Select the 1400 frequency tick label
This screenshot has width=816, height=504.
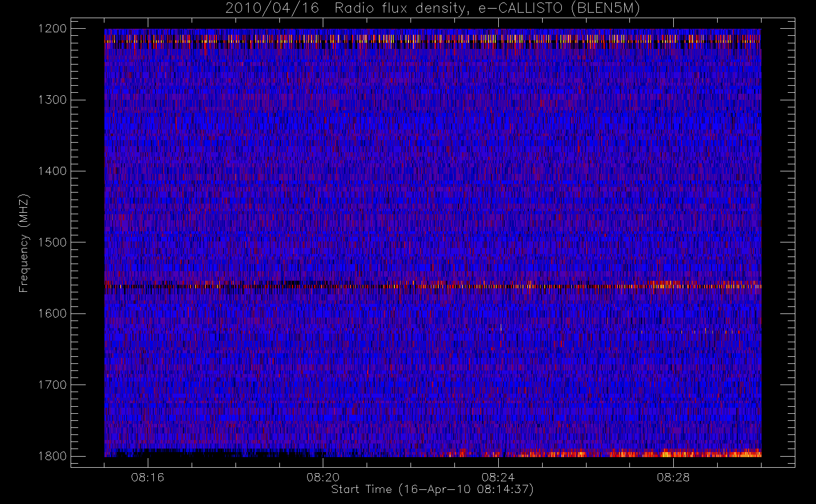click(x=52, y=171)
